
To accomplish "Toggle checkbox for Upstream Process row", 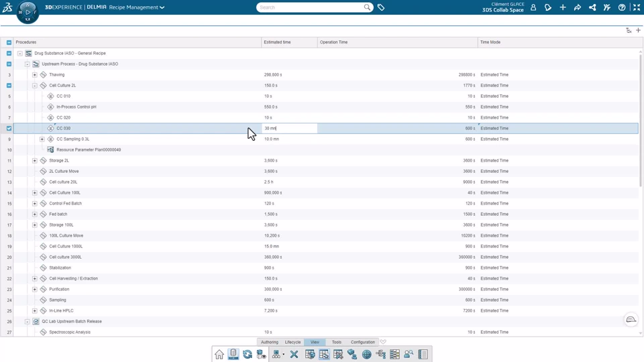I will pyautogui.click(x=9, y=64).
